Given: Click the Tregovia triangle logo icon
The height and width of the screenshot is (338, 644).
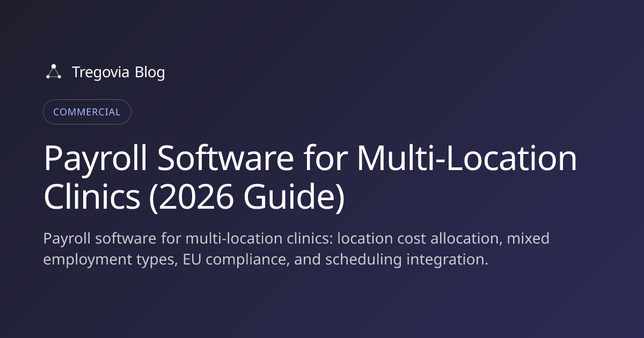Looking at the screenshot, I should [53, 72].
